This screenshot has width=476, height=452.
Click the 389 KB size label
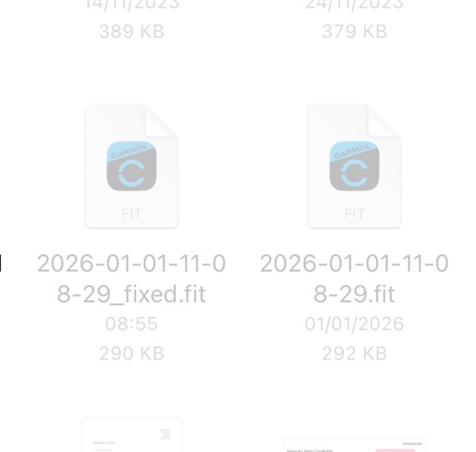[131, 31]
